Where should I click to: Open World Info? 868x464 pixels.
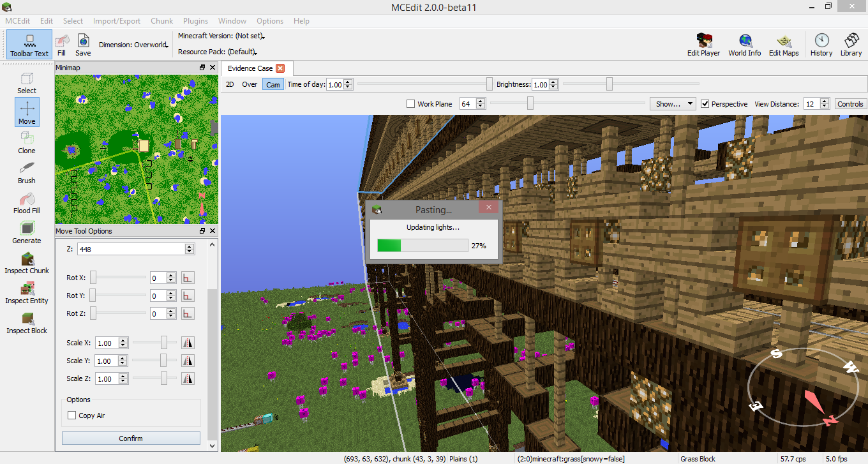click(745, 45)
